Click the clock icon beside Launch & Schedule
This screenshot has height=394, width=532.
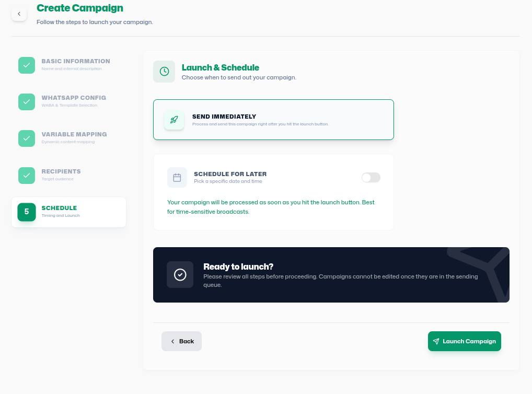click(164, 72)
